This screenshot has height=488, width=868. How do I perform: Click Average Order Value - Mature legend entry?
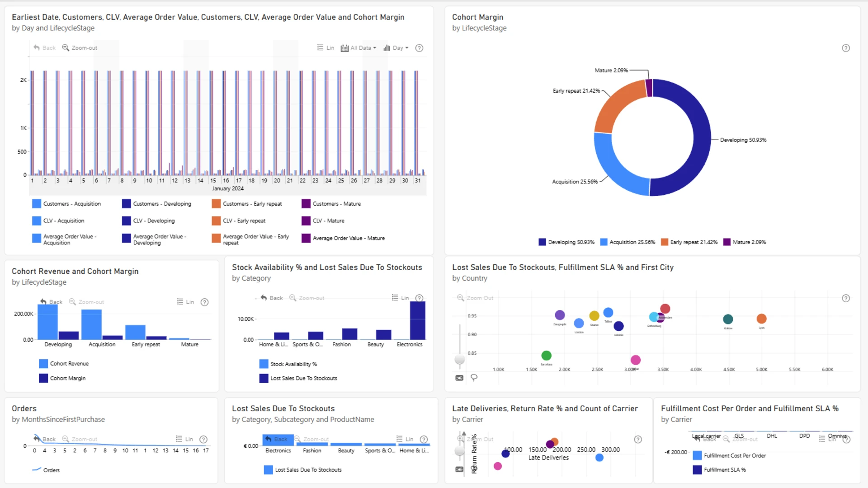[x=343, y=238]
